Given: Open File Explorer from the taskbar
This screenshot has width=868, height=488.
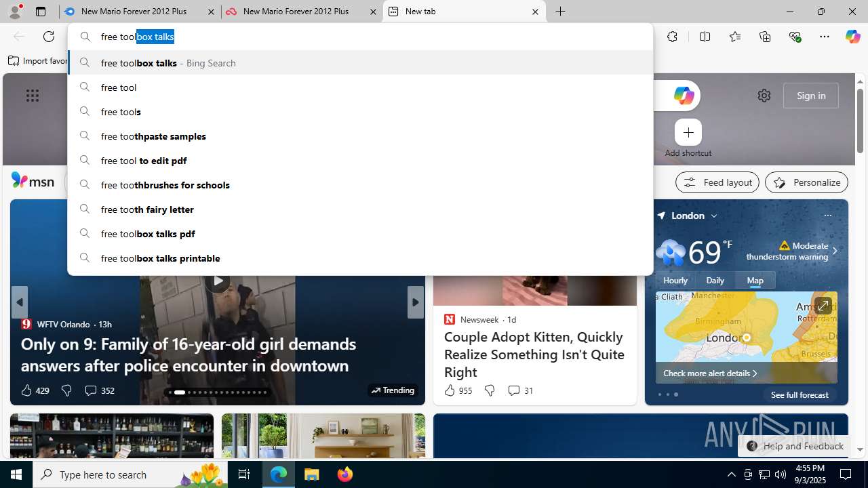Looking at the screenshot, I should 312,474.
